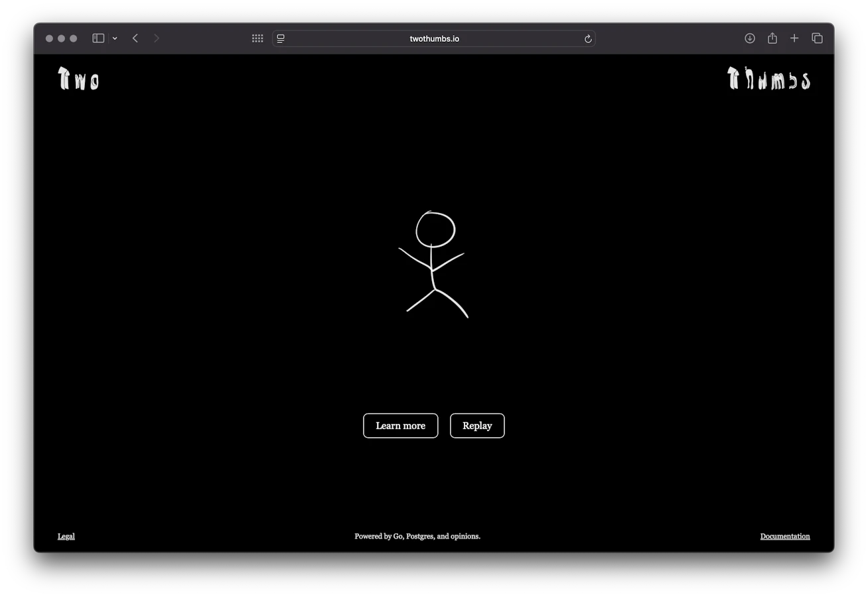Open the share menu
Screen dimensions: 868x597
point(772,38)
